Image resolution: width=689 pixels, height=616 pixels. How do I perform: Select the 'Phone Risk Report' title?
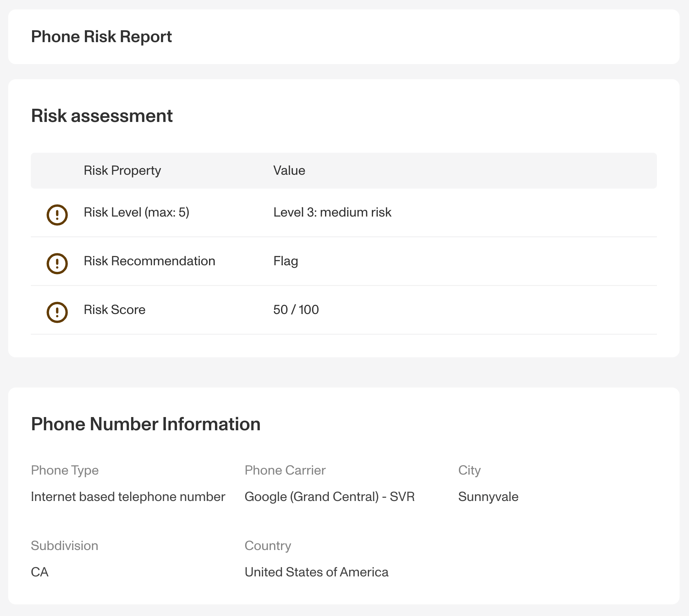[101, 36]
